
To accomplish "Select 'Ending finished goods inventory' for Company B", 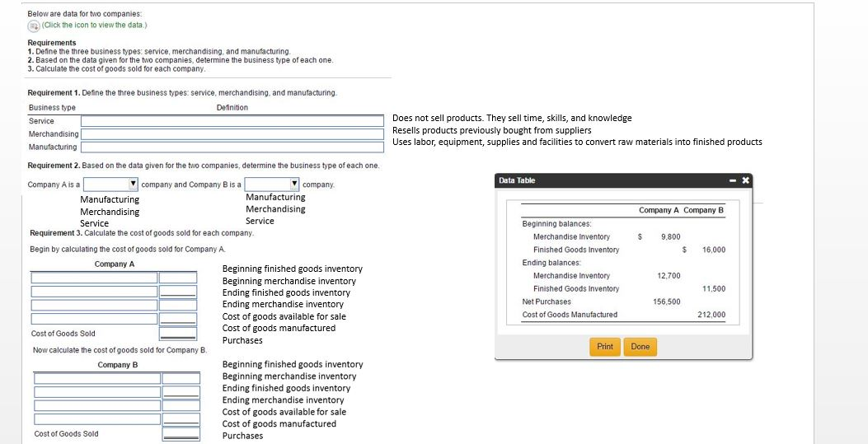I will [x=286, y=389].
